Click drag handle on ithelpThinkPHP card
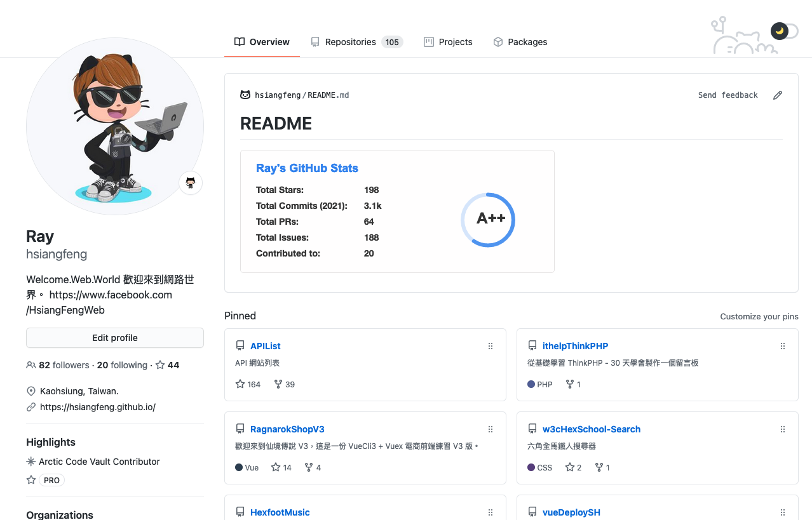 [782, 346]
